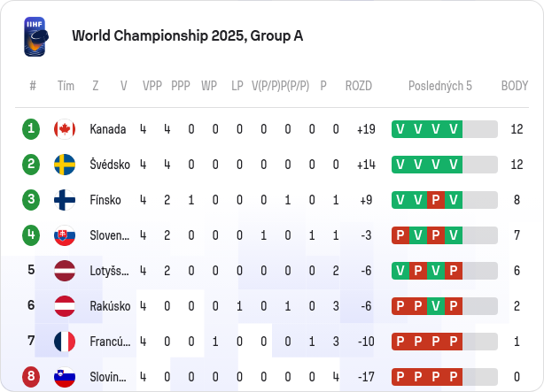Click the Austria flag icon
544x392 pixels.
(65, 306)
